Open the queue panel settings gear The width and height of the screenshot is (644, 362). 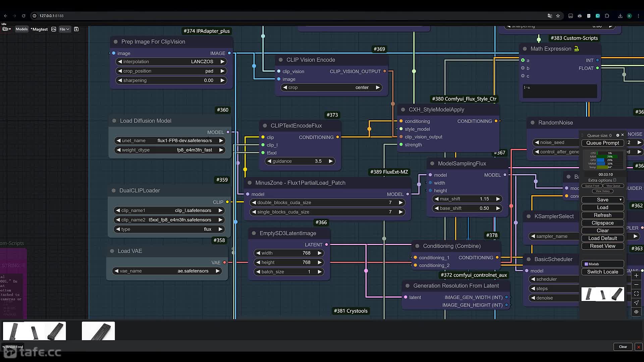point(618,135)
